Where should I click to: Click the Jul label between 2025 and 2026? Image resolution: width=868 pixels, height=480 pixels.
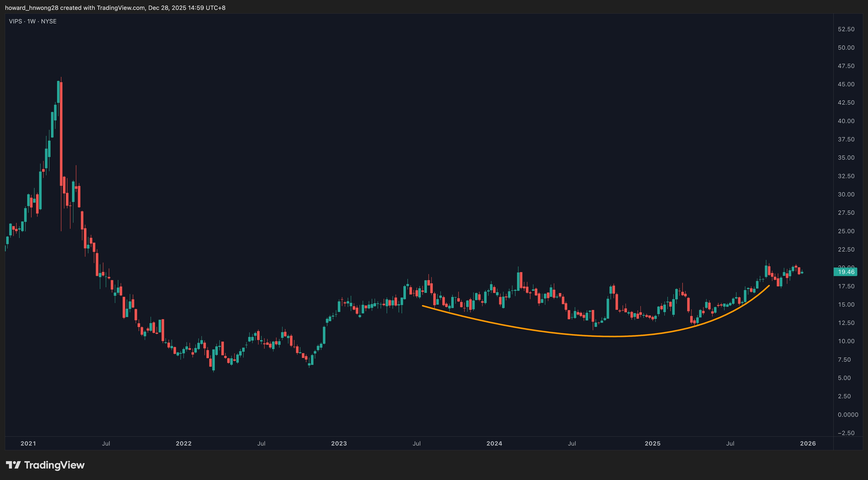pyautogui.click(x=730, y=443)
